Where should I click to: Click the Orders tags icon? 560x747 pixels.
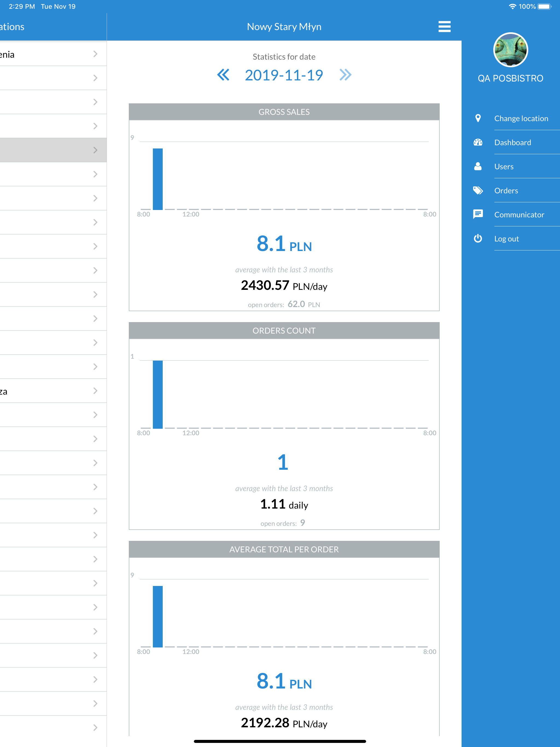[478, 191]
